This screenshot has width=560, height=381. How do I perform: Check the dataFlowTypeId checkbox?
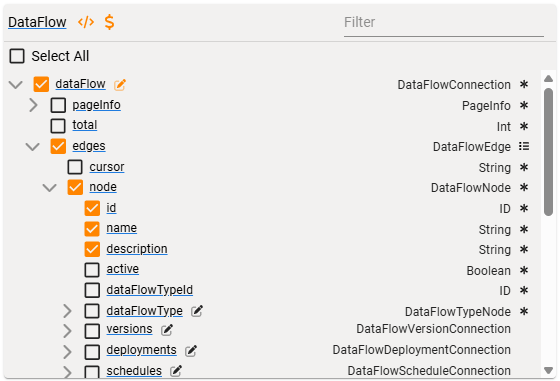[92, 290]
